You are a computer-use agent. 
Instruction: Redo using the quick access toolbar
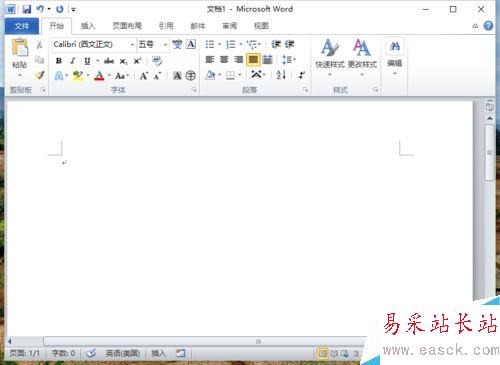60,9
